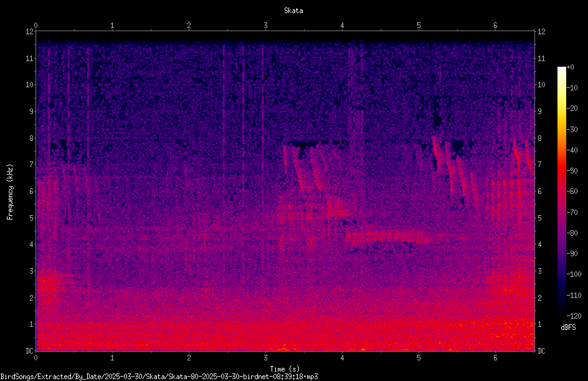
Task: Click "4" on the upper time axis
Action: 342,26
